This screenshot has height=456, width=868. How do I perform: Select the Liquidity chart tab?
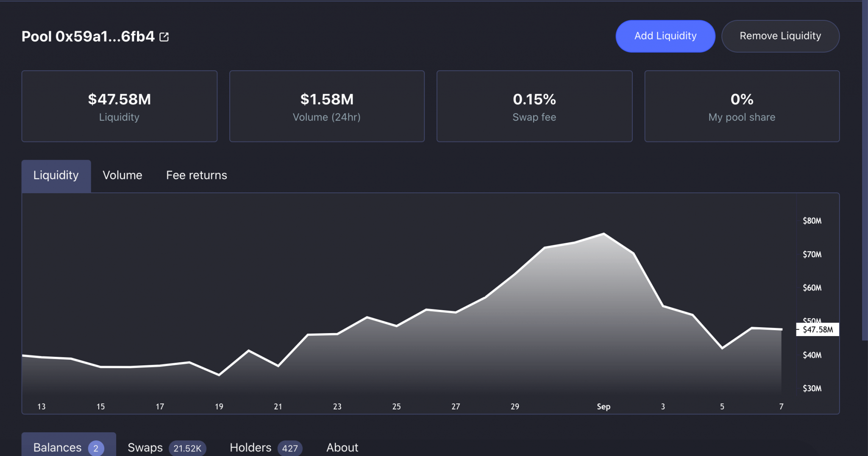tap(56, 175)
